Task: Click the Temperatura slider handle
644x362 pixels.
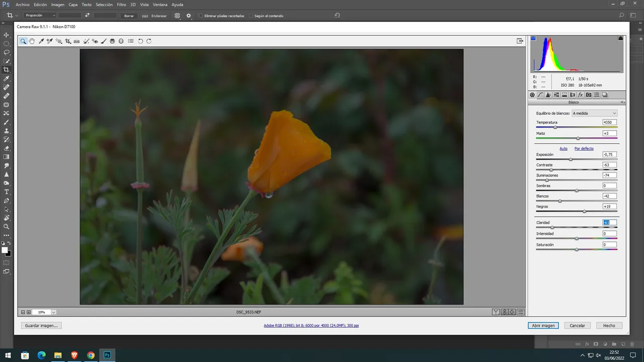Action: pos(555,127)
